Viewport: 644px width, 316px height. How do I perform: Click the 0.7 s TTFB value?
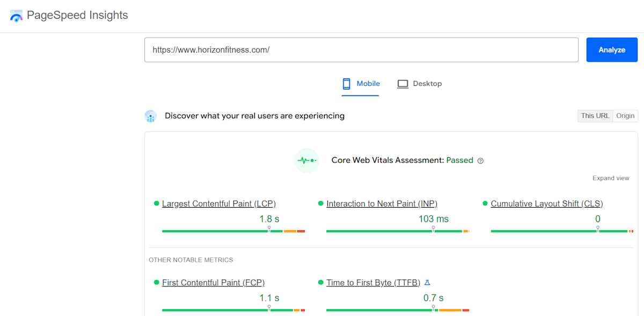point(434,298)
